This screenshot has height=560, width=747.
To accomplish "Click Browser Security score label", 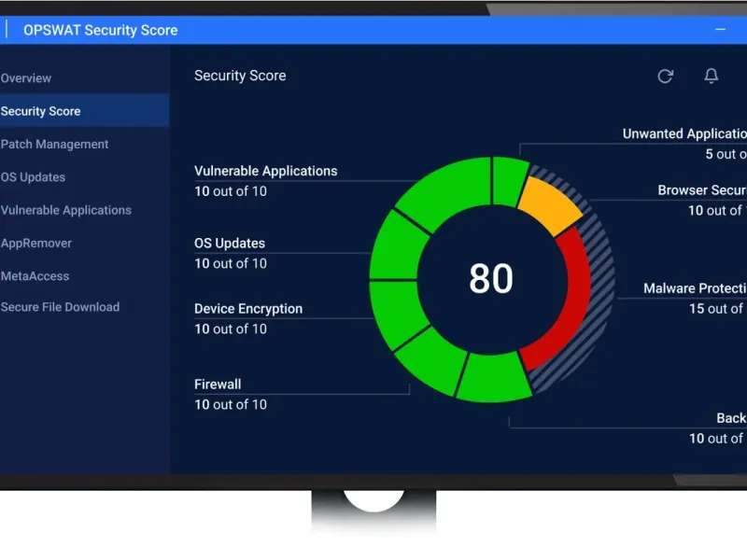I will click(x=702, y=190).
